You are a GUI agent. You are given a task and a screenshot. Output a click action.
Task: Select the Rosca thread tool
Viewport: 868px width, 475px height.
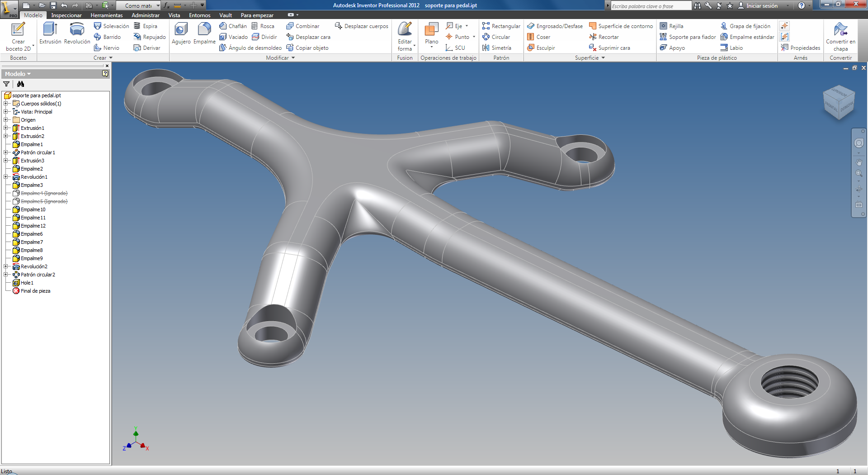coord(263,26)
